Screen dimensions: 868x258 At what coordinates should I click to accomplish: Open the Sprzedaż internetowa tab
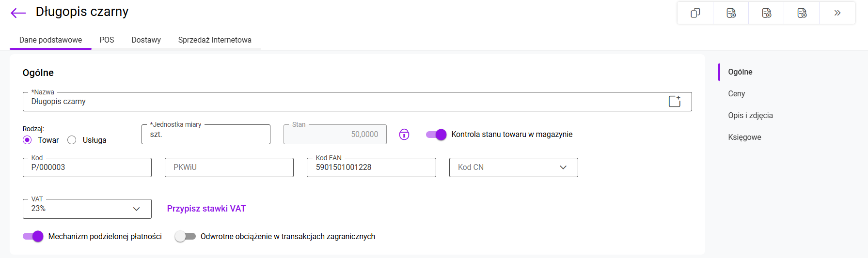pyautogui.click(x=215, y=40)
